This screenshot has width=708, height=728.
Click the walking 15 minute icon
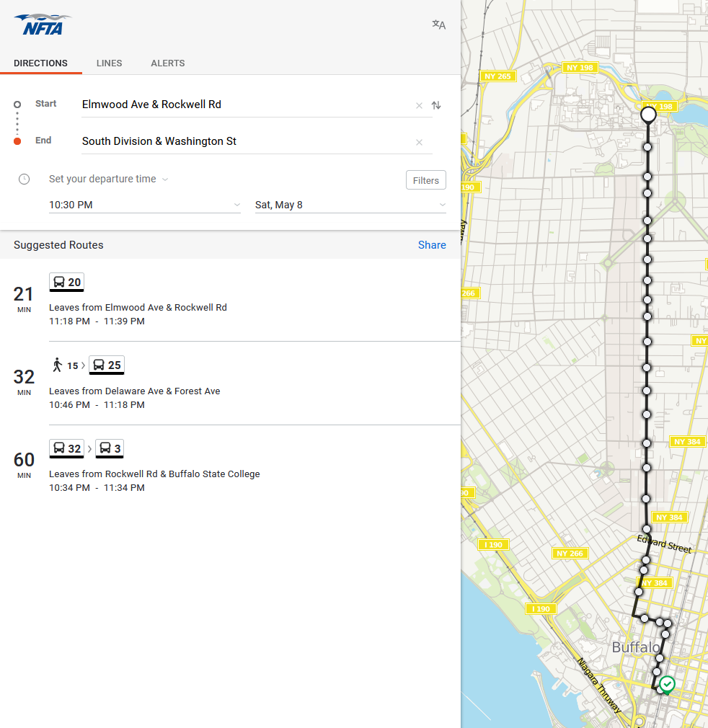58,365
